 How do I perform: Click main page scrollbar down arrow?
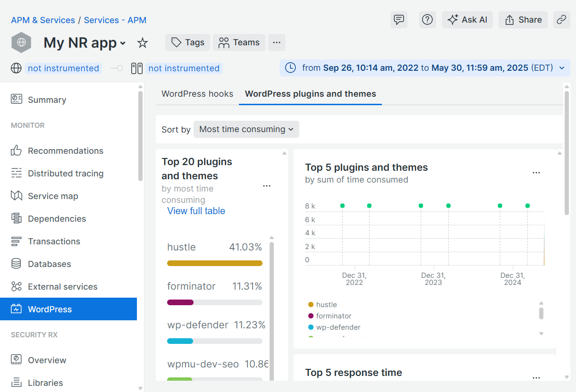pos(567,377)
